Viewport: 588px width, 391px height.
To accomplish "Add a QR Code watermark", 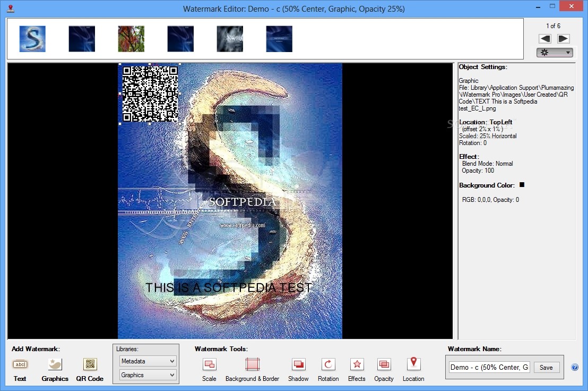I will pos(90,364).
